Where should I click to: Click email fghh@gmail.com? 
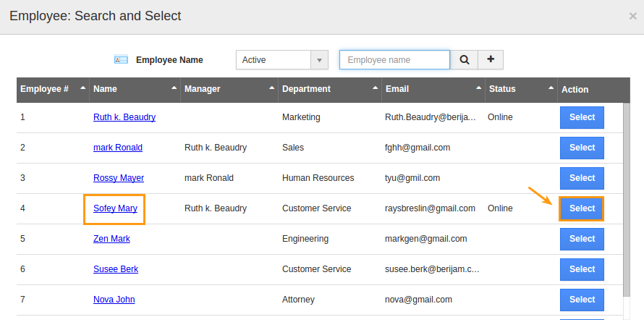[418, 148]
